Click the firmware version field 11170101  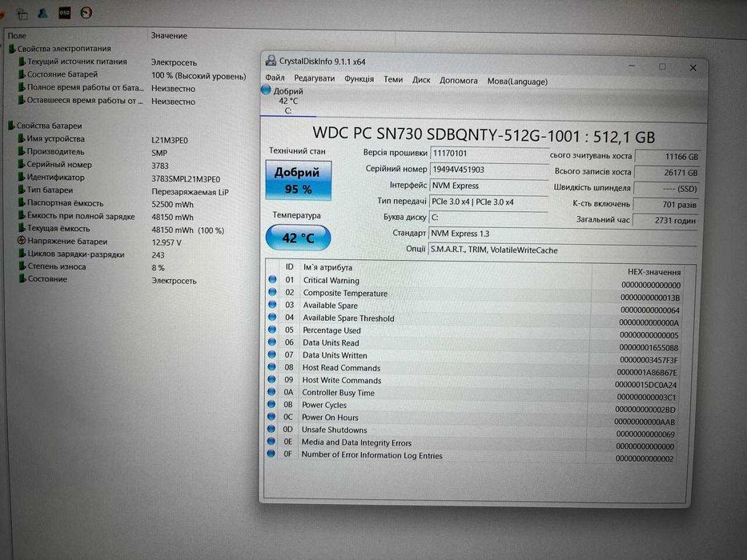pos(489,154)
